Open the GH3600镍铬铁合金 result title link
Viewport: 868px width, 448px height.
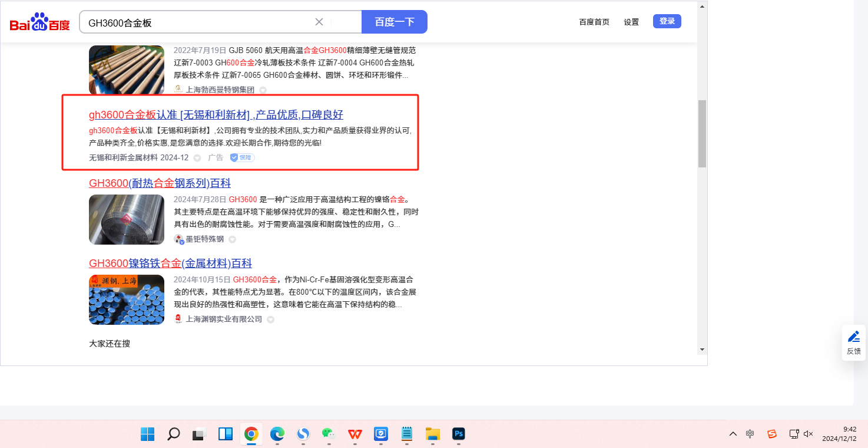coord(170,263)
